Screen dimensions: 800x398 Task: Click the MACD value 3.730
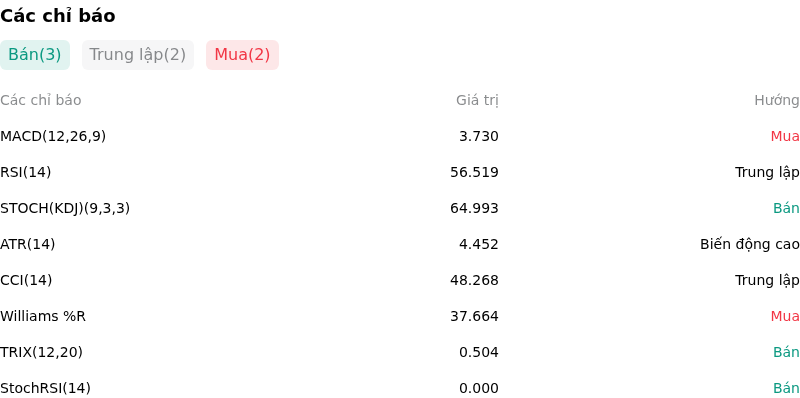(479, 136)
